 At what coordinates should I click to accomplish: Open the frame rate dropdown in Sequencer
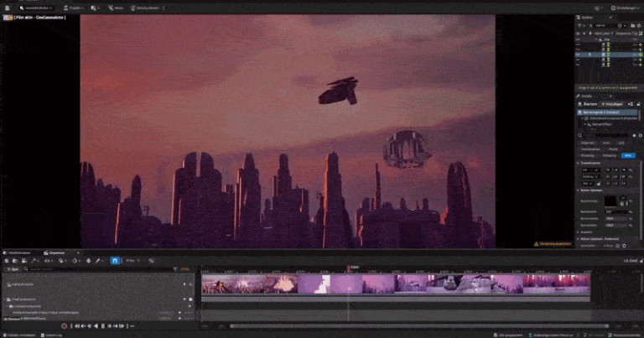click(132, 261)
